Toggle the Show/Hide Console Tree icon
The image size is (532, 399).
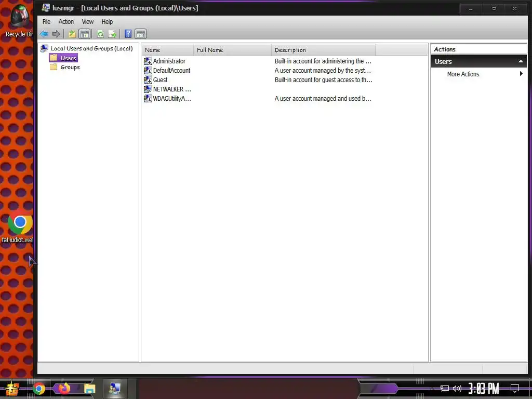tap(85, 34)
